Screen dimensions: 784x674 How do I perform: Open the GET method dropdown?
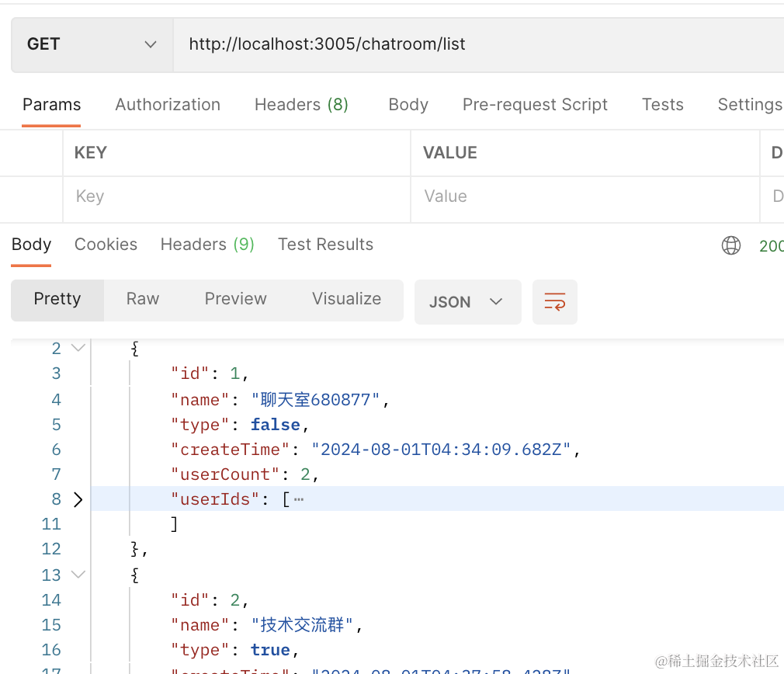(x=92, y=44)
